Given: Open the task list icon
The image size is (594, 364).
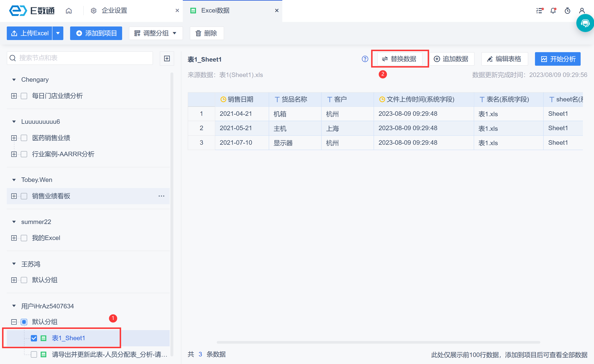Looking at the screenshot, I should 539,11.
